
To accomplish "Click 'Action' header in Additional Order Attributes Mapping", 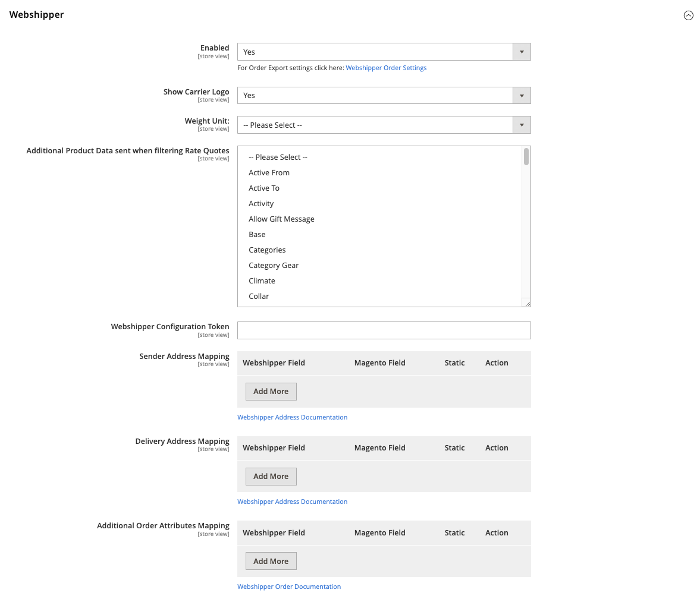I will click(497, 532).
